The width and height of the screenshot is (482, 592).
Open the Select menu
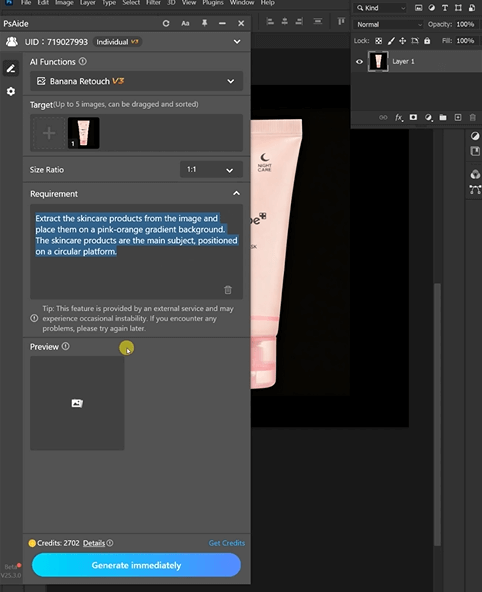pyautogui.click(x=131, y=3)
